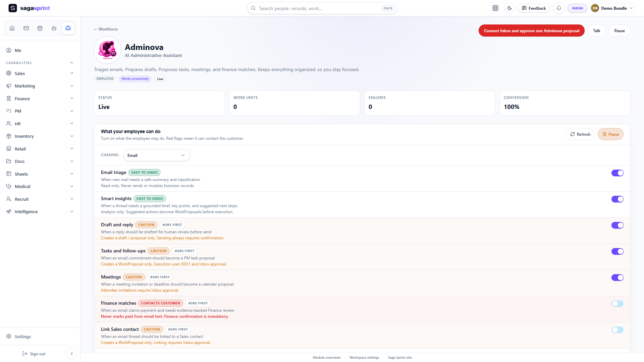Click the Refresh button
644x362 pixels.
click(x=580, y=134)
